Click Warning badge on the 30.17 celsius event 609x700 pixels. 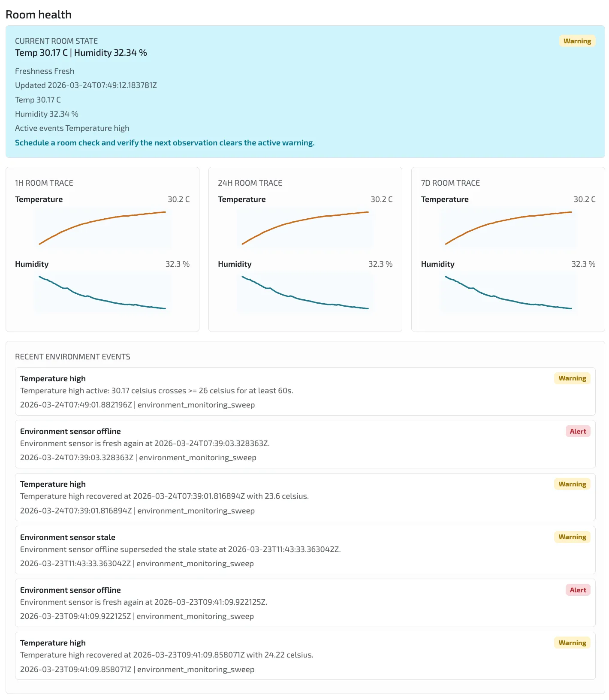572,378
